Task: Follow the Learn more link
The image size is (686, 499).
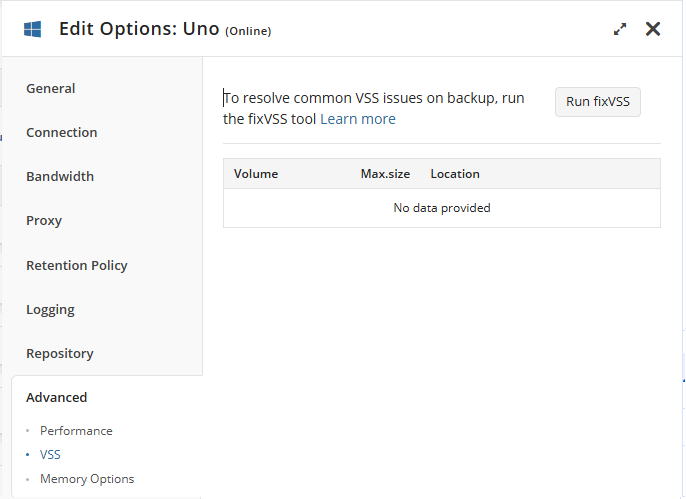Action: tap(358, 119)
